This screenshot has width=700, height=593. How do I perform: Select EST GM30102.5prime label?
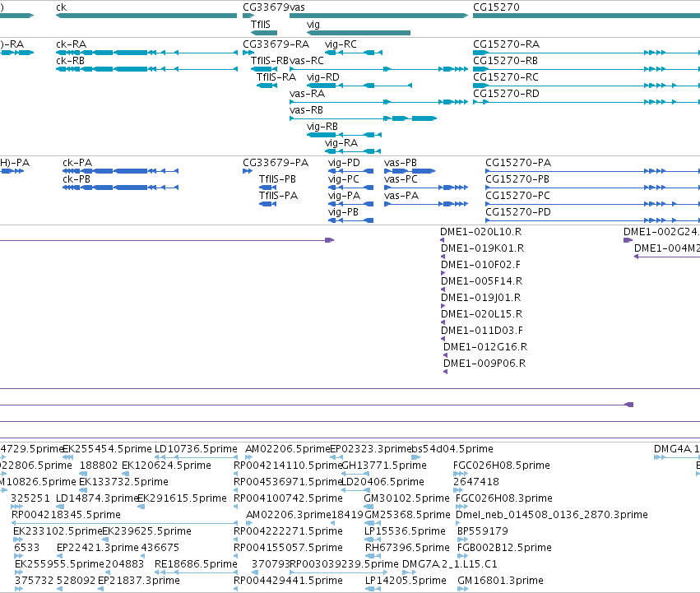(x=406, y=498)
